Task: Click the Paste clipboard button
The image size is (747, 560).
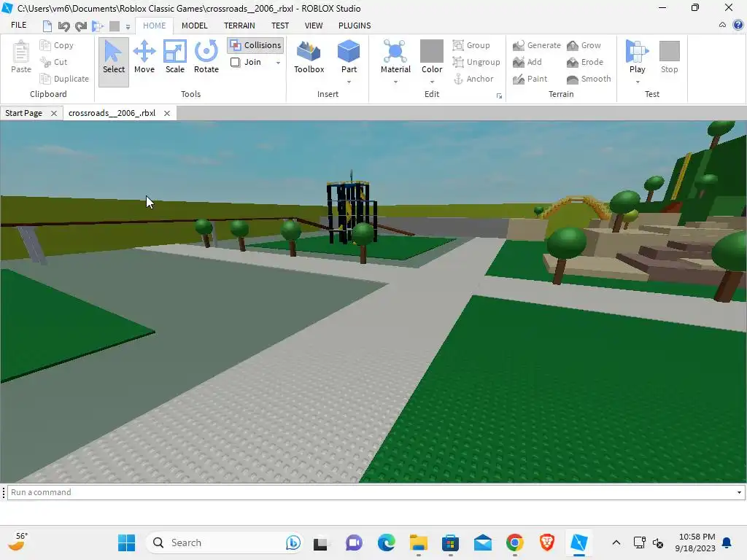Action: pyautogui.click(x=21, y=57)
